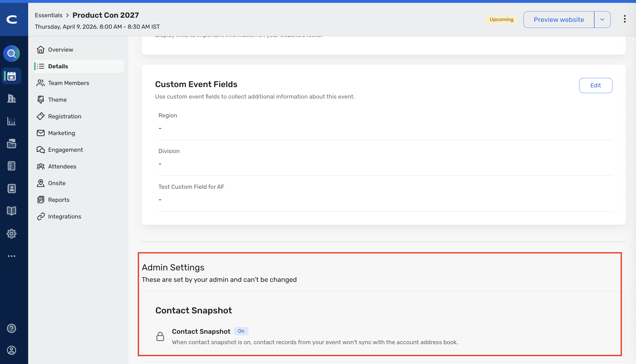
Task: Click the Cvent logo at top left
Action: point(12,19)
